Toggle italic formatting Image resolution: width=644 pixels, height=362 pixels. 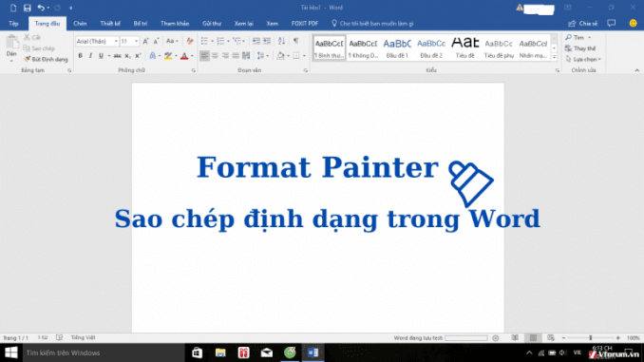90,56
